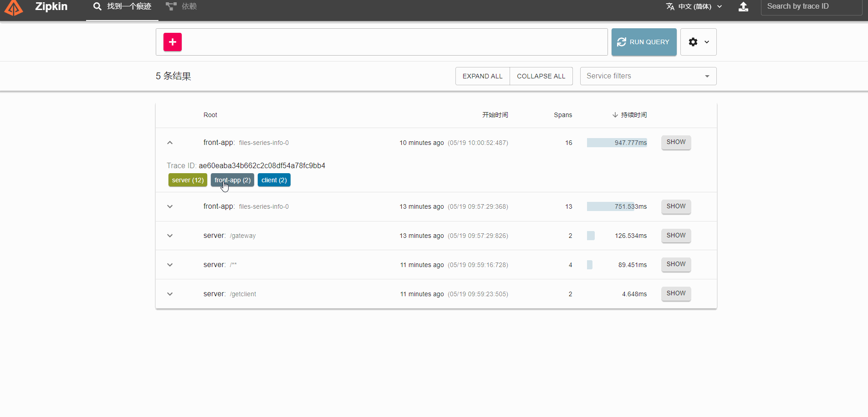The width and height of the screenshot is (868, 417).
Task: Switch to the 找到一个痕迹 tab
Action: click(122, 6)
